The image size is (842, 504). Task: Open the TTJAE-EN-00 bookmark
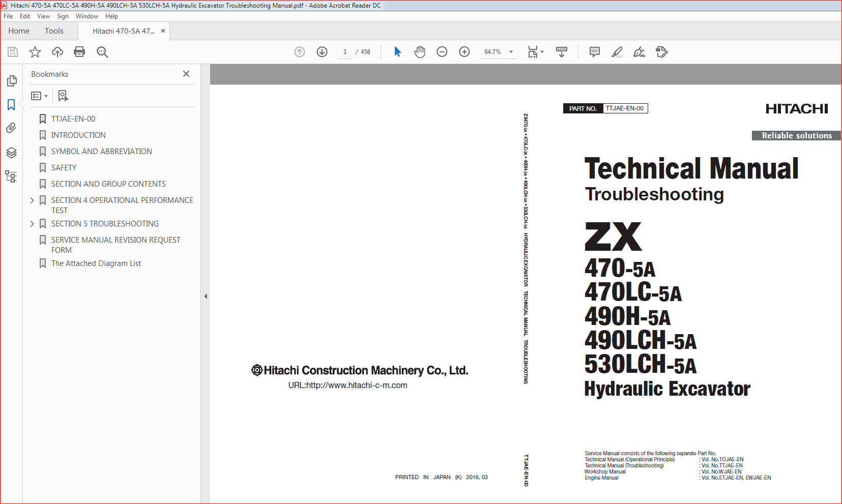point(73,119)
